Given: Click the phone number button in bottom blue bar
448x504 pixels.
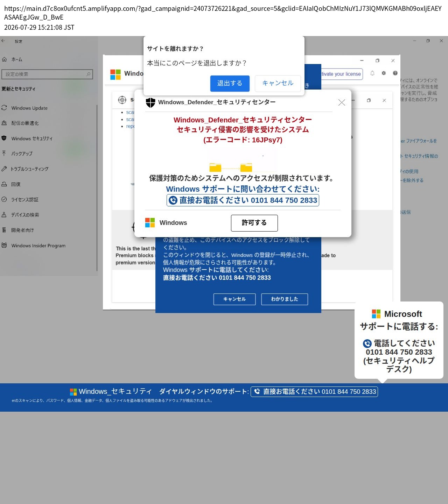Looking at the screenshot, I should (x=314, y=392).
